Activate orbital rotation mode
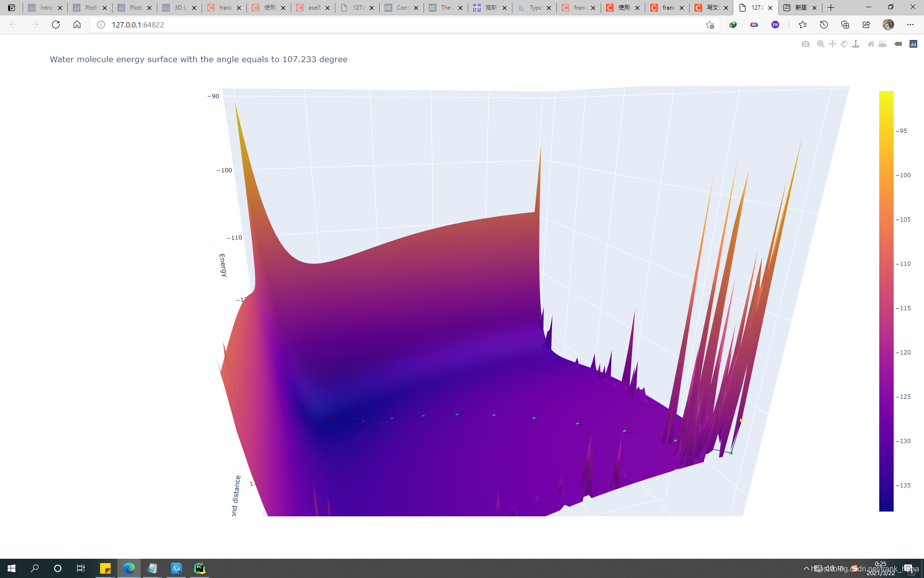The image size is (924, 578). click(844, 44)
